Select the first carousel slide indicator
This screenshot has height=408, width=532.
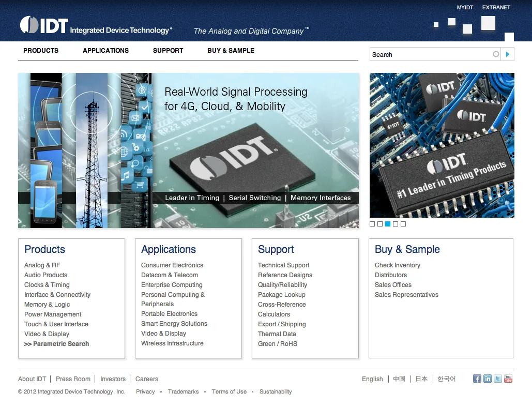pos(372,224)
